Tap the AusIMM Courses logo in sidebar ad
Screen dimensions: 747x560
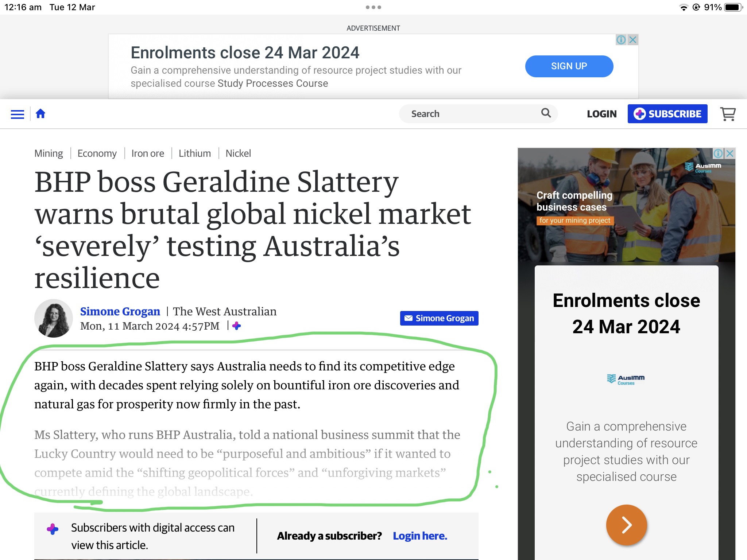626,380
